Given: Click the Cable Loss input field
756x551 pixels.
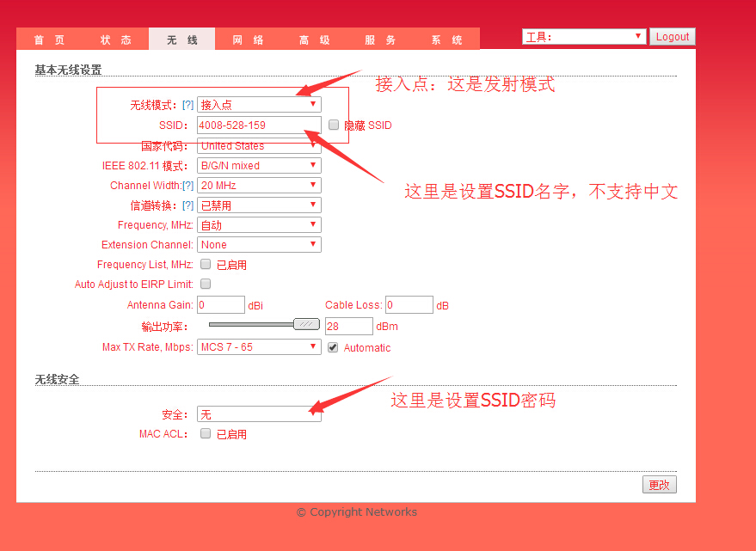Looking at the screenshot, I should pos(409,304).
